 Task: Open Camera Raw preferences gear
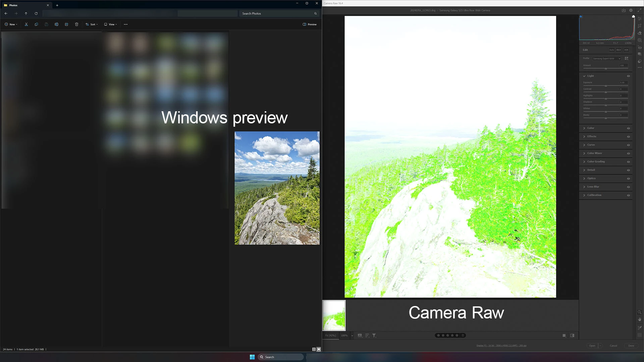click(631, 10)
